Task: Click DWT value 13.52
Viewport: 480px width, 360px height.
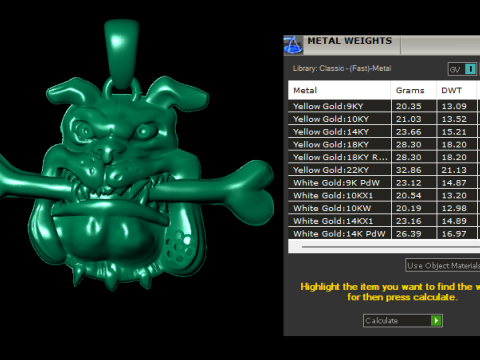Action: point(454,119)
